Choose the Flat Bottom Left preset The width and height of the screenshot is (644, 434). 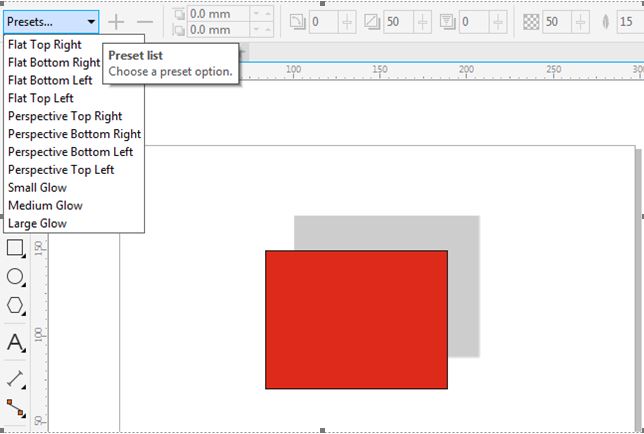(x=50, y=80)
